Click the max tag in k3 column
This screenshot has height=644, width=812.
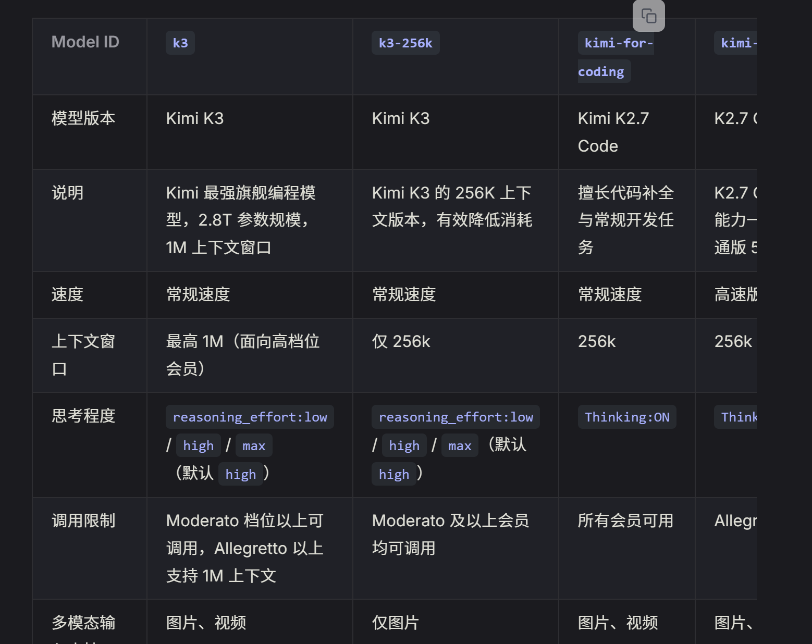coord(254,445)
